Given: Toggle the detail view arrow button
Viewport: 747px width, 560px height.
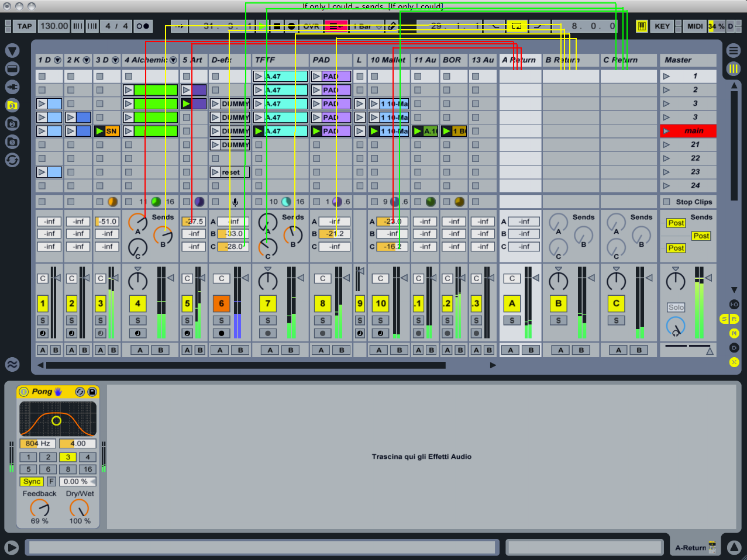Looking at the screenshot, I should coord(734,548).
